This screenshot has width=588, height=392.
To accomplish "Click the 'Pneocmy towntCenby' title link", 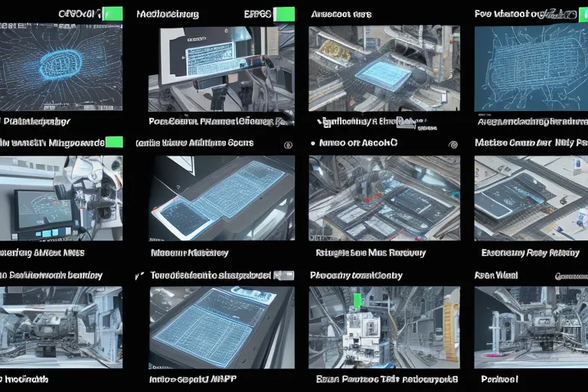I will tap(355, 274).
